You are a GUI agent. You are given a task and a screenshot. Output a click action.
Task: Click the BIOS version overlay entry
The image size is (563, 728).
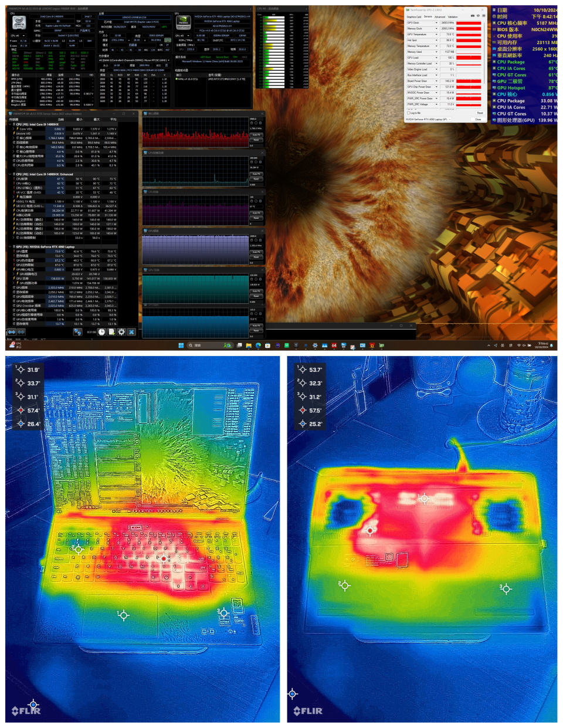pyautogui.click(x=525, y=29)
